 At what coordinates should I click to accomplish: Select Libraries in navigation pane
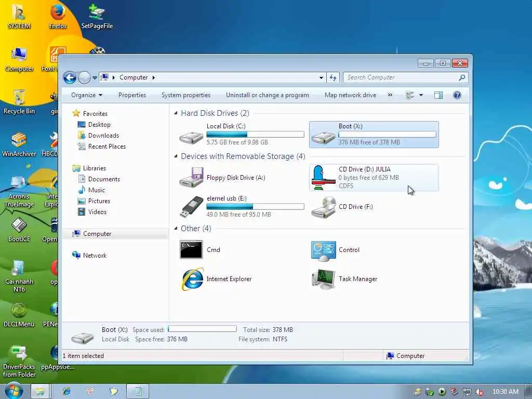95,168
